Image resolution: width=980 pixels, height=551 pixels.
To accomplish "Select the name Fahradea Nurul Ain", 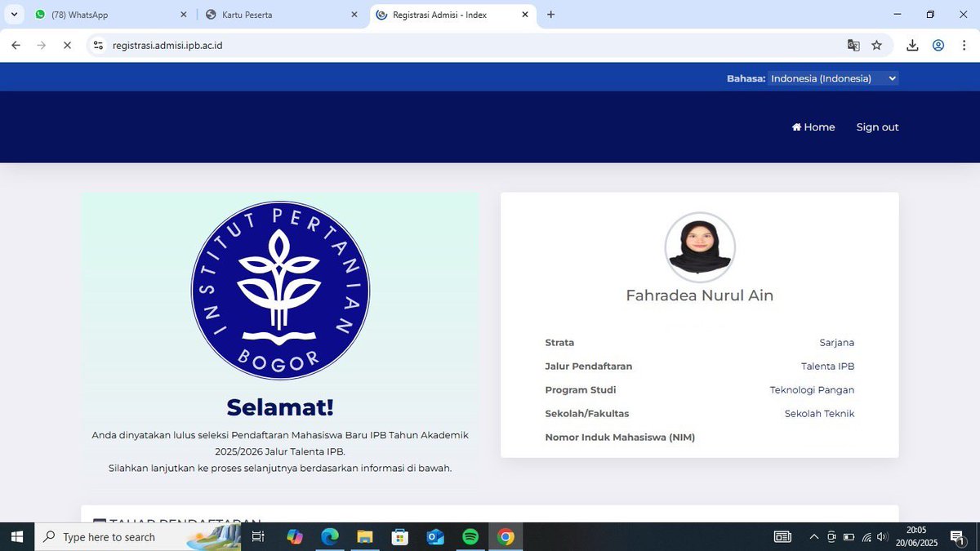I will click(700, 295).
